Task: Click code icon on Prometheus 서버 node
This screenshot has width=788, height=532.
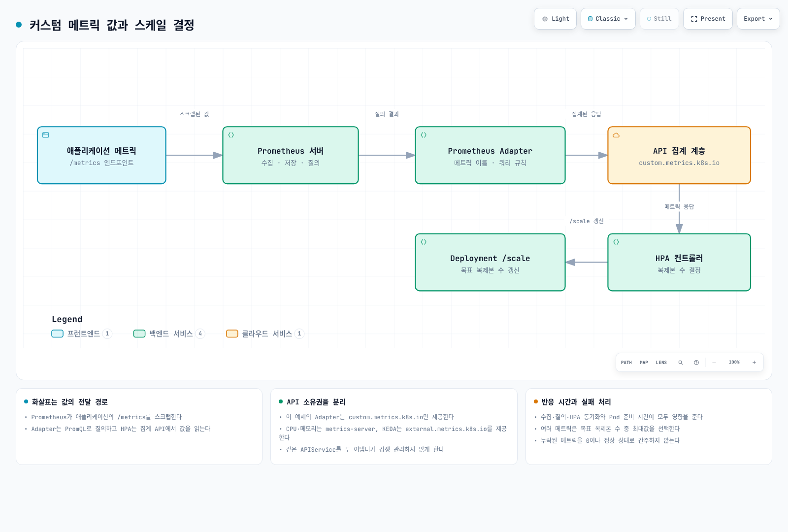Action: tap(231, 135)
